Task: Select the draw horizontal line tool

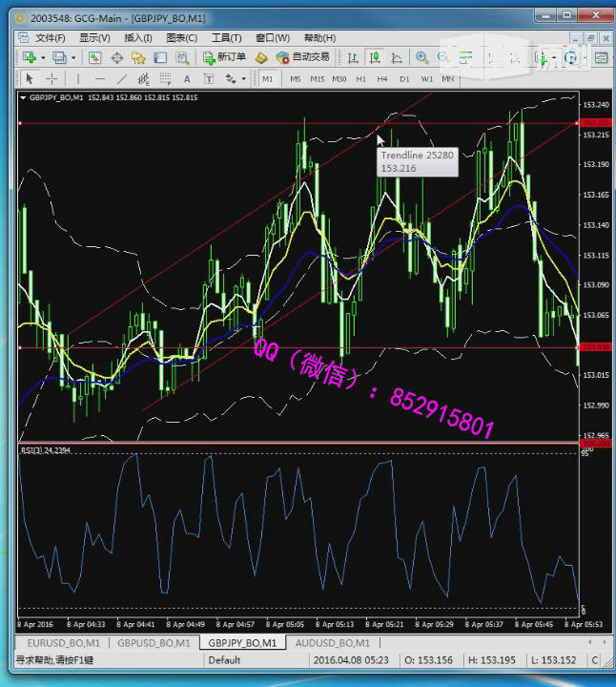Action: pyautogui.click(x=99, y=78)
